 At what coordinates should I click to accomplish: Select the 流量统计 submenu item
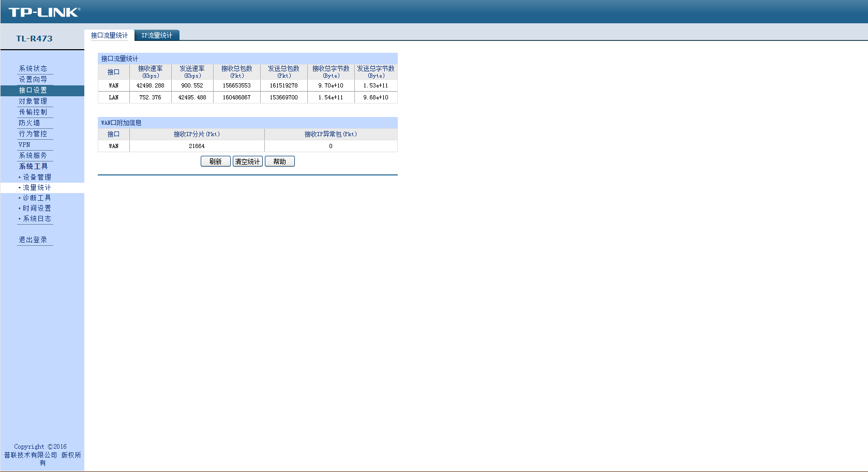37,187
